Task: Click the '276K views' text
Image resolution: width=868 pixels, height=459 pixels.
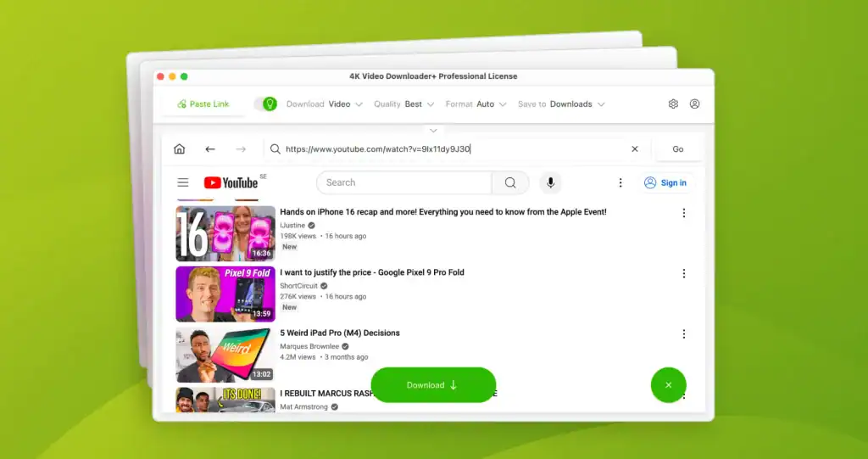Action: click(x=298, y=297)
